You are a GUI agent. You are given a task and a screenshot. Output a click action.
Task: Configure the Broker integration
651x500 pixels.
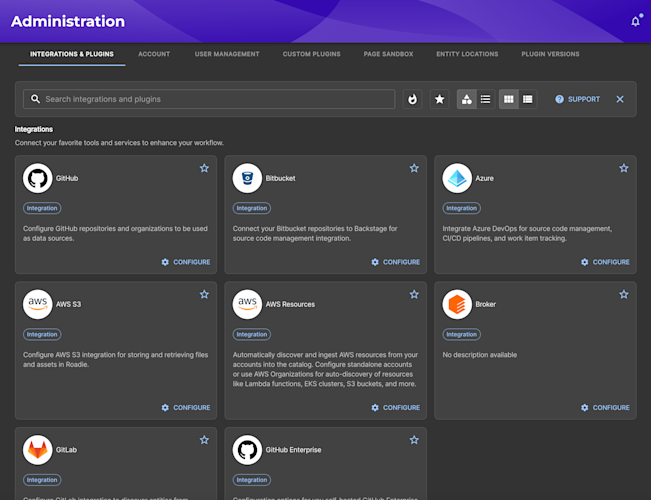pyautogui.click(x=605, y=407)
